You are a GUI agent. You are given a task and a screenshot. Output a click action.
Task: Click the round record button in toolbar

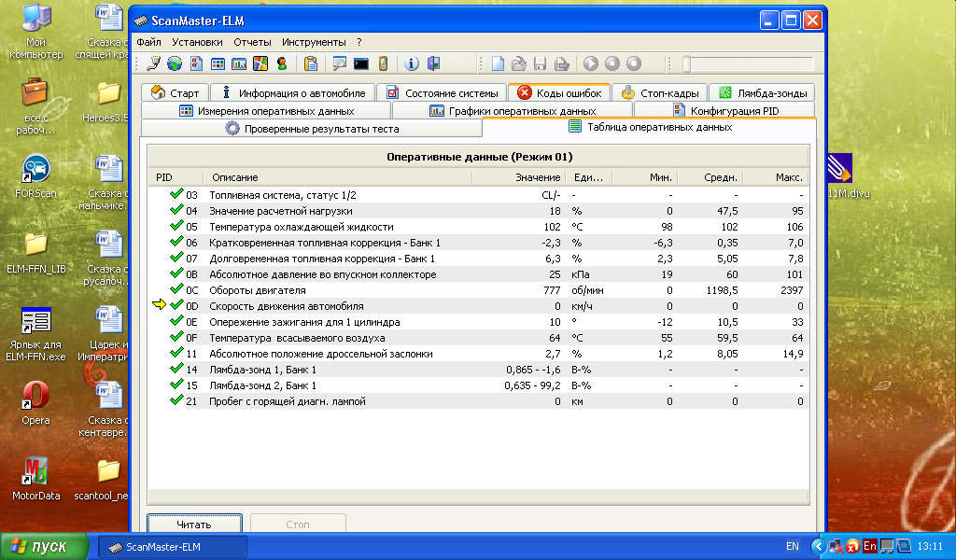(x=634, y=63)
